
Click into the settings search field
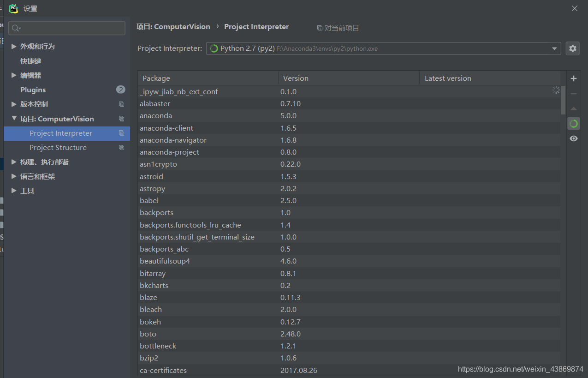(x=67, y=28)
